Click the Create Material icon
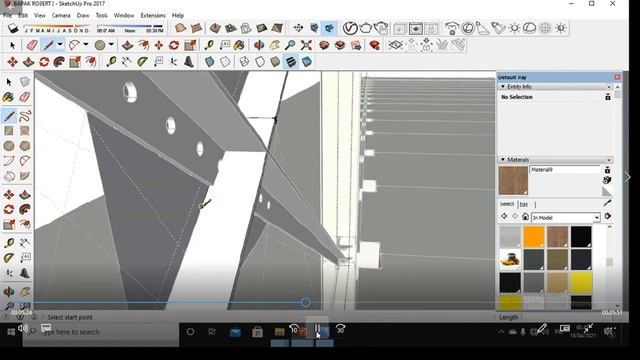Viewport: 640px width, 360px height. [607, 180]
